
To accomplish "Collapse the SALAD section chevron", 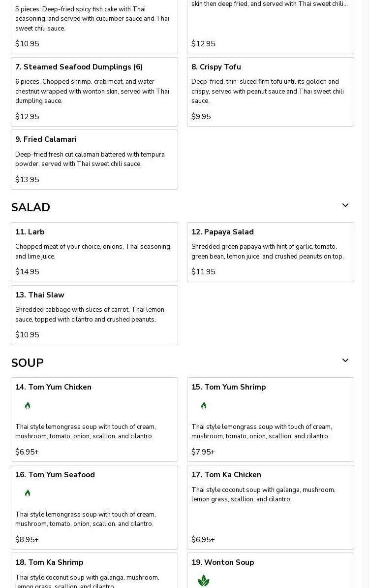I will point(345,205).
